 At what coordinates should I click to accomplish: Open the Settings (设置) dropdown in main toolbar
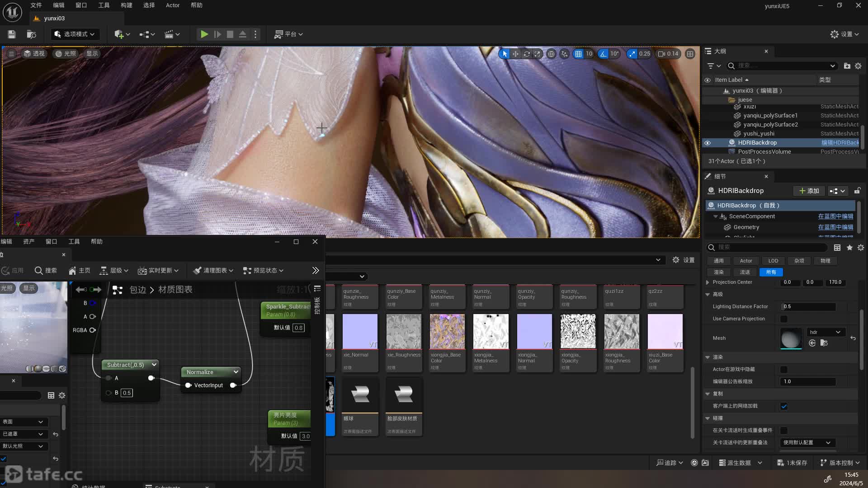click(844, 34)
